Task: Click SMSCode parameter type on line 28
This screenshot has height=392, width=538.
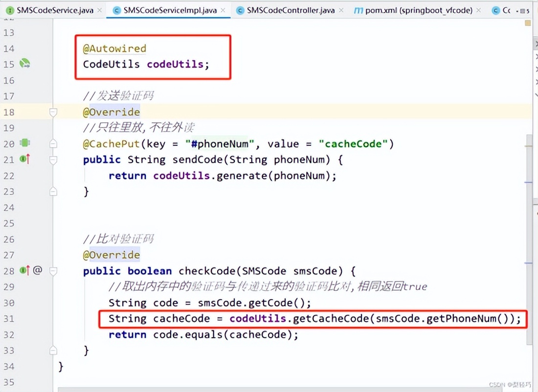Action: (x=264, y=271)
